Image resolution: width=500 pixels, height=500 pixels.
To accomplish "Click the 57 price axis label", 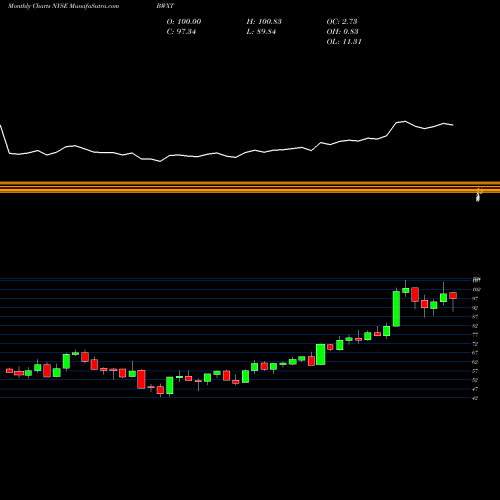I will click(x=475, y=371).
